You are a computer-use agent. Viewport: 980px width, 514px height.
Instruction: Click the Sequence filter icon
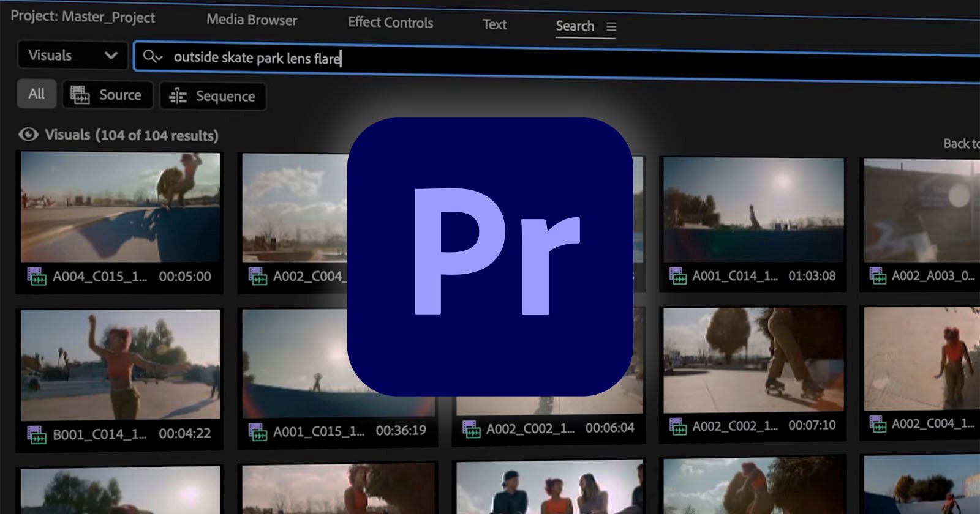[178, 96]
